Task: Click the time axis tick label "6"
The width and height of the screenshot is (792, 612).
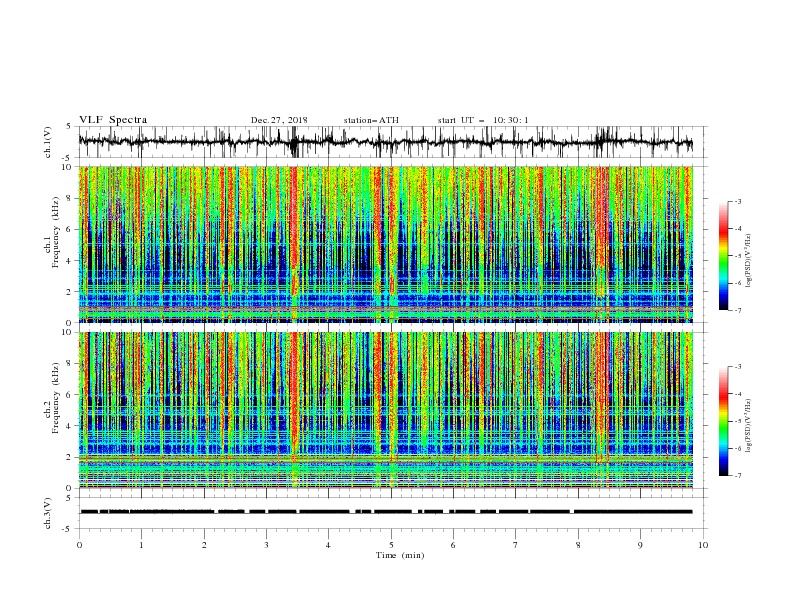Action: click(x=453, y=545)
